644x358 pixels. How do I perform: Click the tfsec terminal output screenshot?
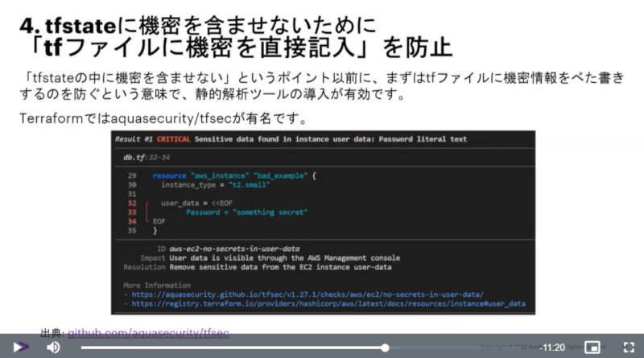click(324, 223)
